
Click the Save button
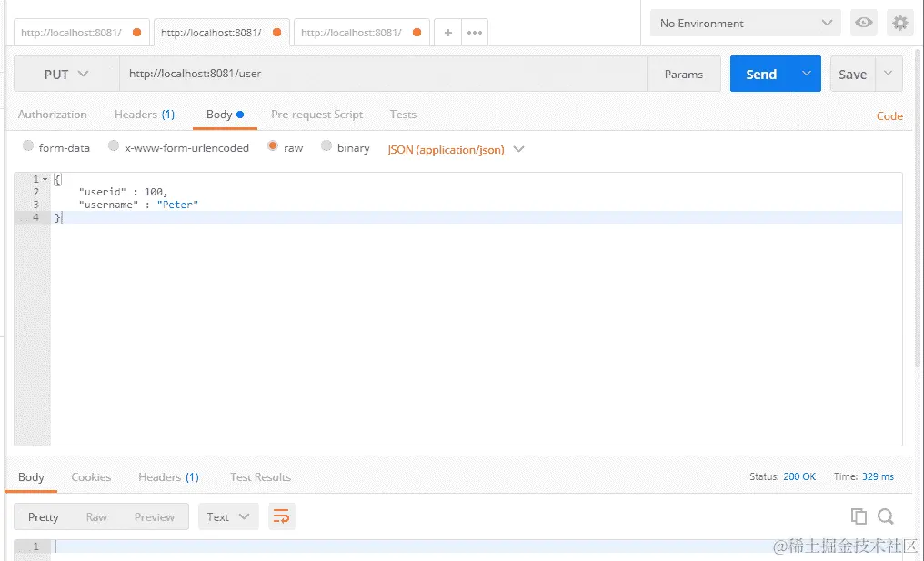[x=853, y=74]
